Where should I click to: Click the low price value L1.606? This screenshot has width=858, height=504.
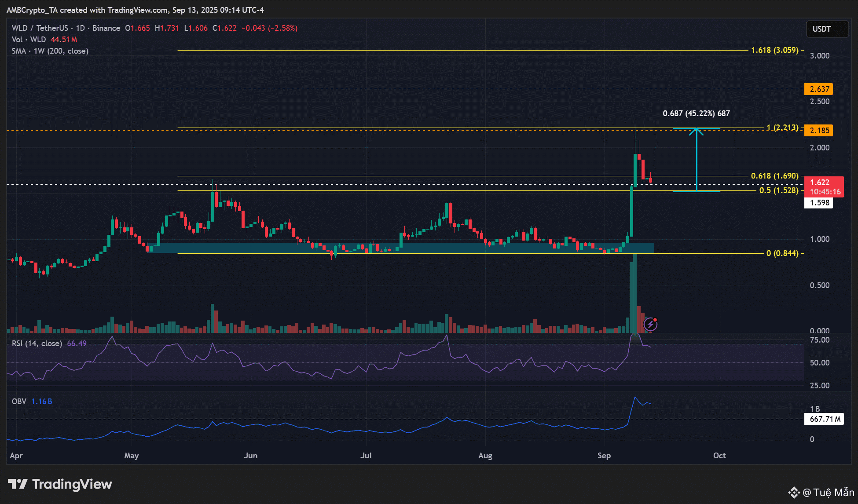(196, 28)
